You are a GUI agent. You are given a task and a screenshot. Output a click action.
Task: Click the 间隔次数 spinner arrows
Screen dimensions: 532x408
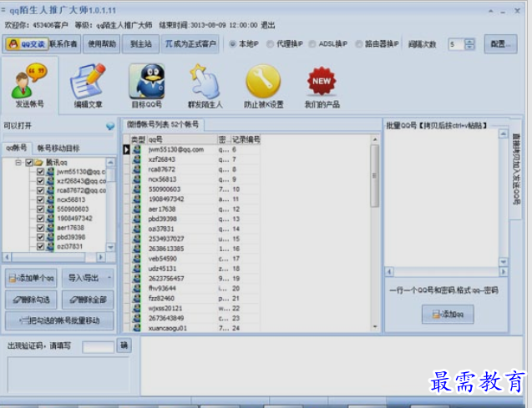[469, 44]
